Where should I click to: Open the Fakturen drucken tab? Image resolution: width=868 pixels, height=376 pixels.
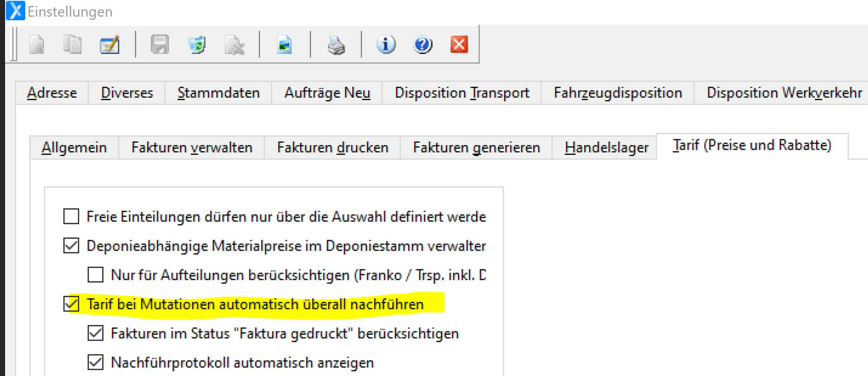pyautogui.click(x=332, y=148)
